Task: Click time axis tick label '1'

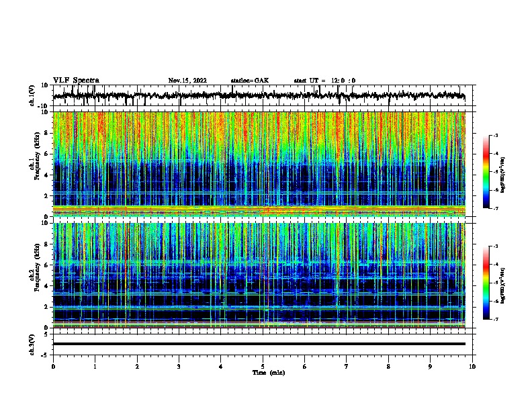Action: tap(95, 367)
